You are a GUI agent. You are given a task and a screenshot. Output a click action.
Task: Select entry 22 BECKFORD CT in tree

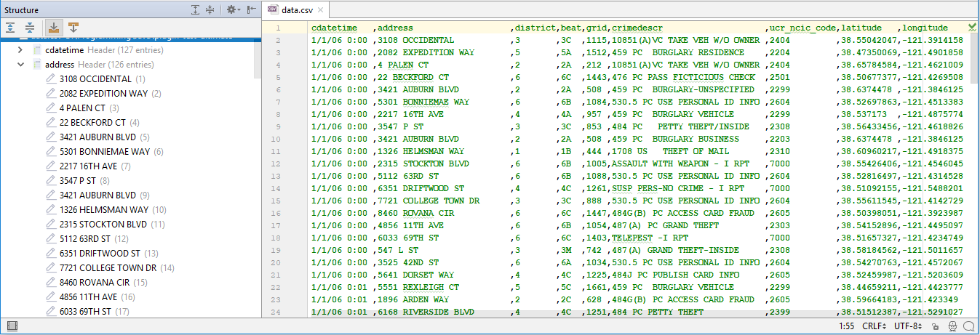[100, 123]
